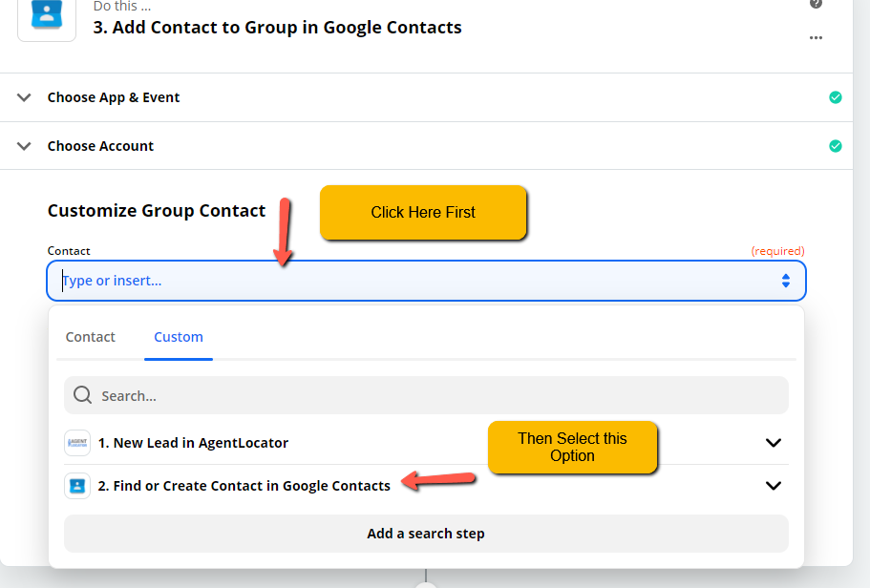
Task: Select 1. New Lead in AgentLocator
Action: (193, 443)
